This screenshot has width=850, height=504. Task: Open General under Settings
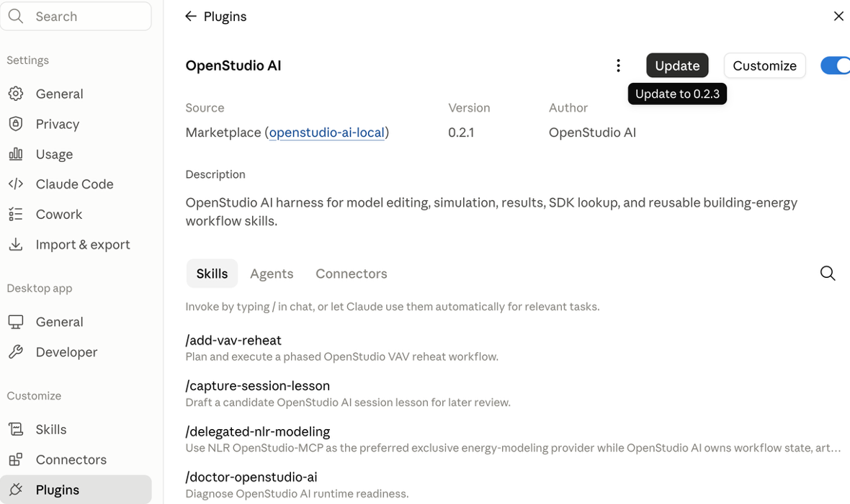pyautogui.click(x=76, y=94)
